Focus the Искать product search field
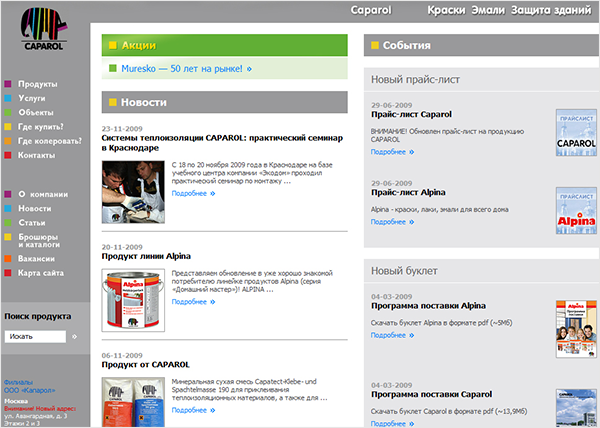Image resolution: width=600 pixels, height=428 pixels. [35, 337]
